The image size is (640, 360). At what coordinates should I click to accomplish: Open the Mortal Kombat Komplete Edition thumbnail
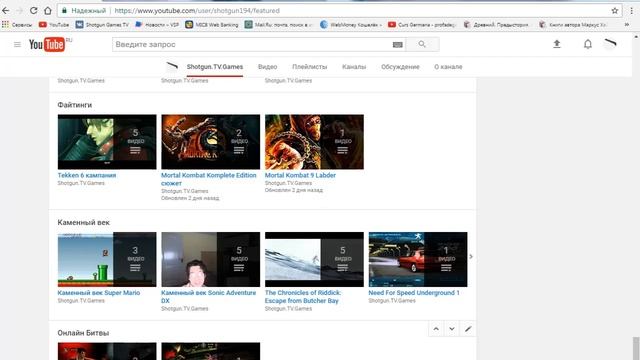tap(211, 142)
